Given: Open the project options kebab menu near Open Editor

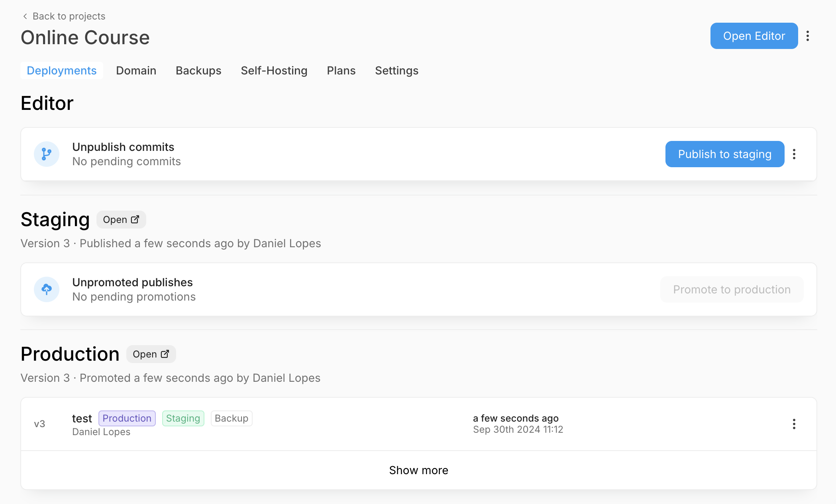Looking at the screenshot, I should (808, 36).
